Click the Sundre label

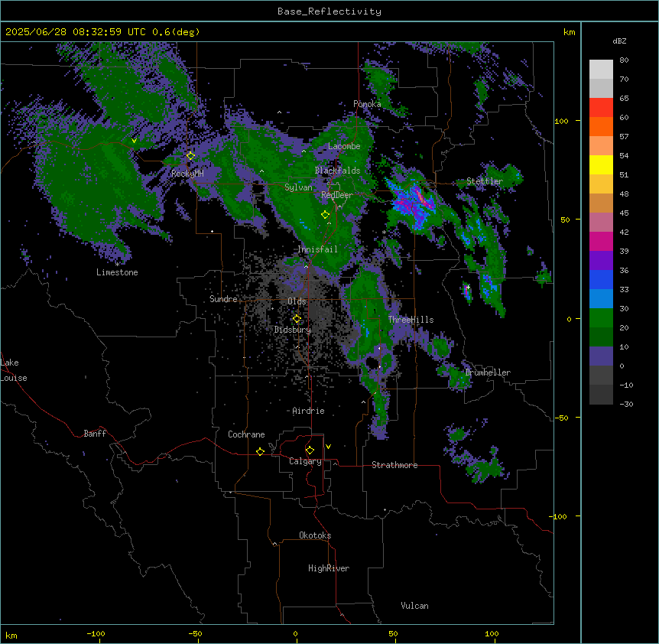pyautogui.click(x=223, y=299)
